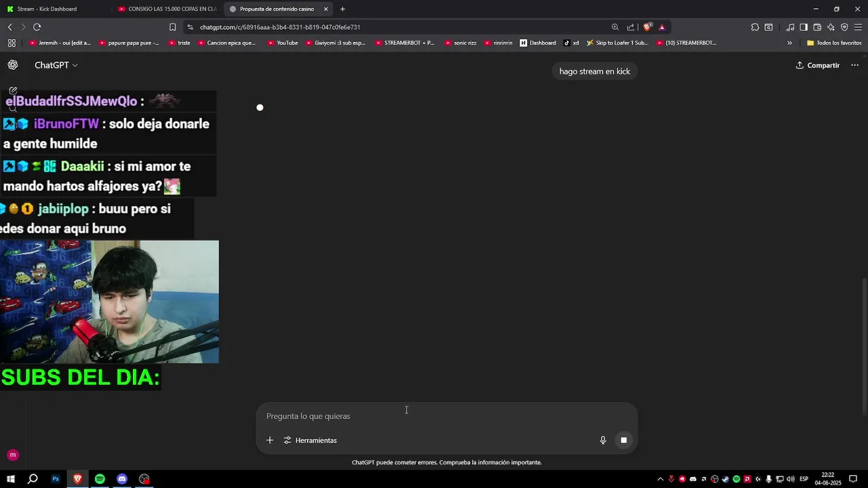This screenshot has width=868, height=488.
Task: Reload the page with the refresh icon
Action: (37, 27)
